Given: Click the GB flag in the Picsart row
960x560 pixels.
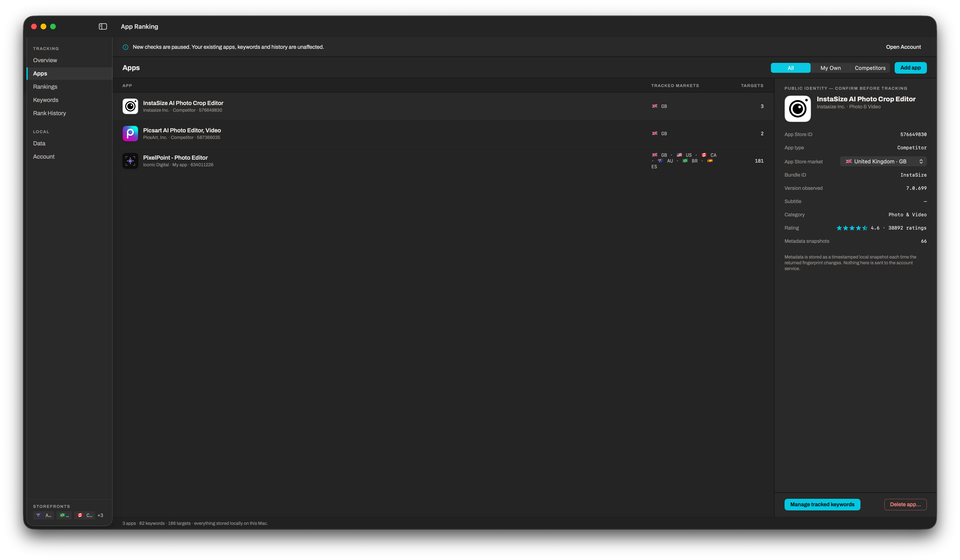Looking at the screenshot, I should (x=654, y=134).
